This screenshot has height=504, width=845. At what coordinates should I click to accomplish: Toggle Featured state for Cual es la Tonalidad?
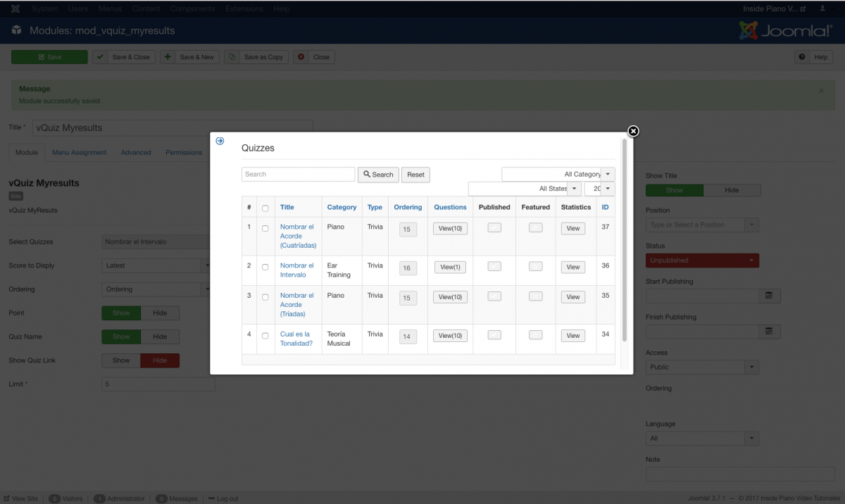pyautogui.click(x=536, y=335)
